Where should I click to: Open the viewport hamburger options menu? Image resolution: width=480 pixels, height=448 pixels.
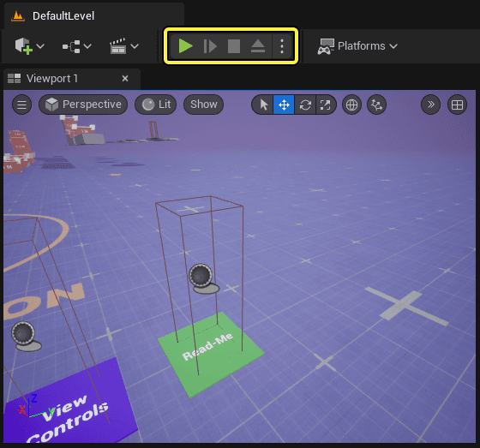coord(21,105)
